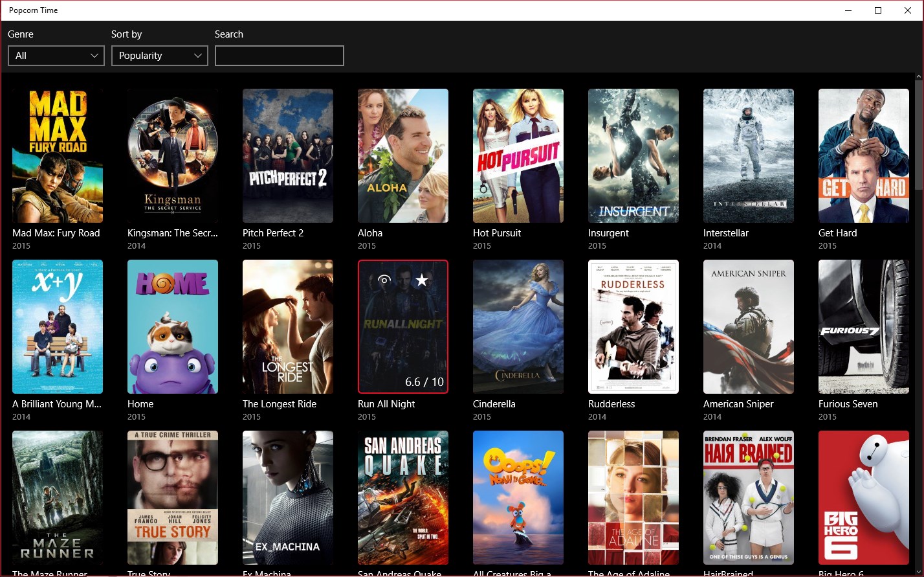Click the 'Pitch Perfect 2' title text
Screen dimensions: 924x577
[273, 233]
